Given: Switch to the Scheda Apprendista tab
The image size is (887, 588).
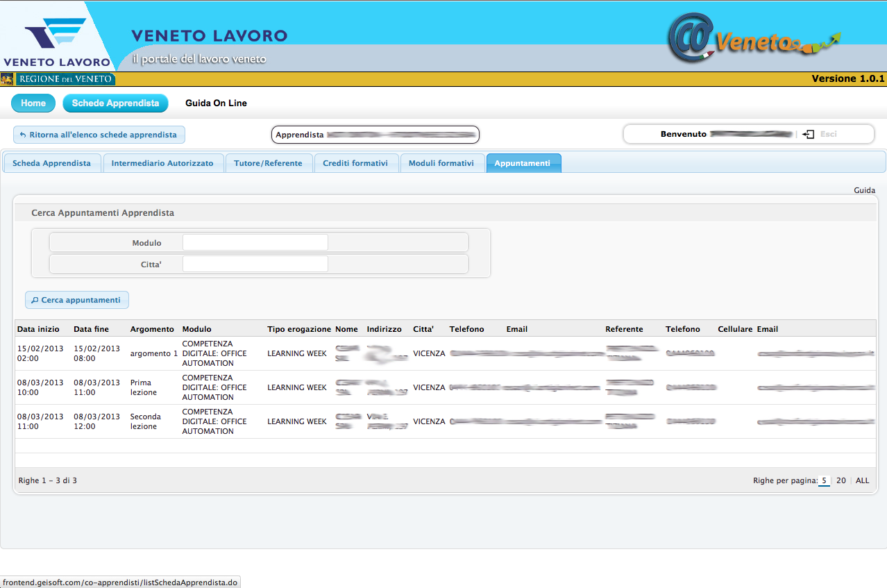Looking at the screenshot, I should click(x=51, y=163).
